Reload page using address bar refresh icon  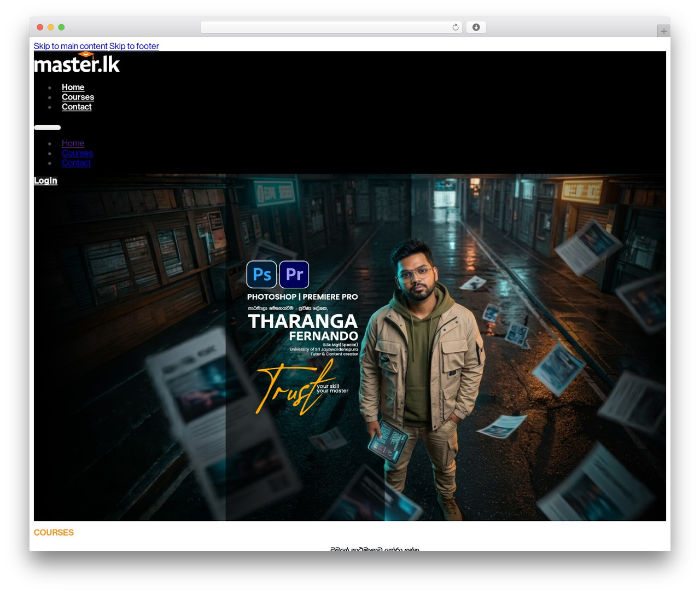456,27
